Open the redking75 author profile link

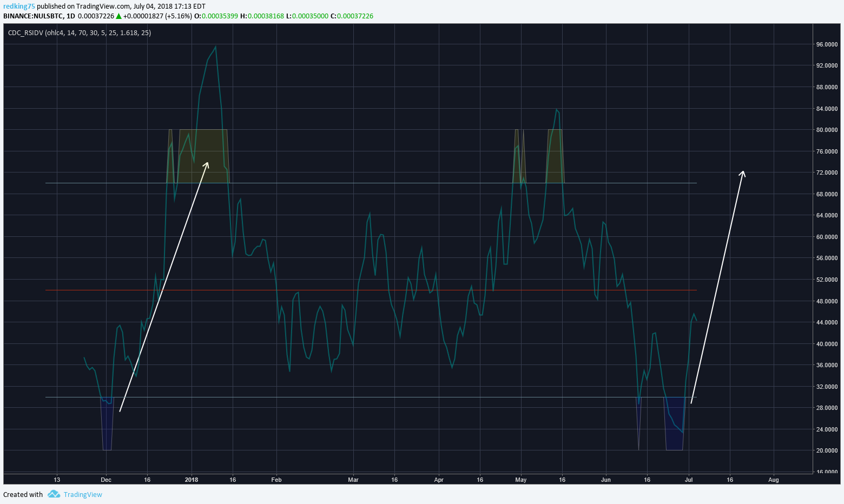19,6
